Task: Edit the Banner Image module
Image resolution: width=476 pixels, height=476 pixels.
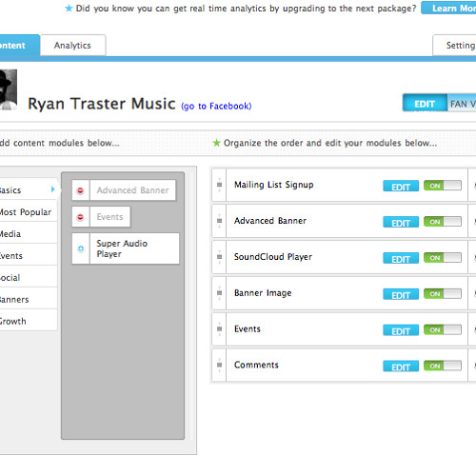Action: [x=401, y=294]
